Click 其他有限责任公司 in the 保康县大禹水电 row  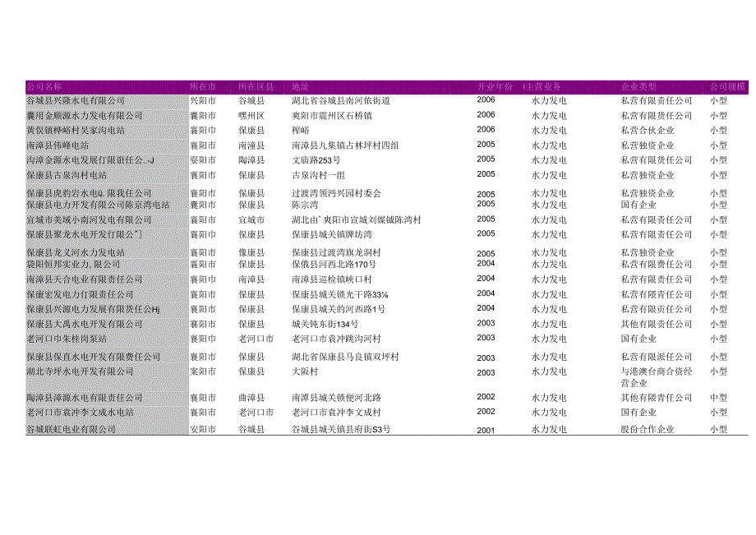[x=657, y=324]
